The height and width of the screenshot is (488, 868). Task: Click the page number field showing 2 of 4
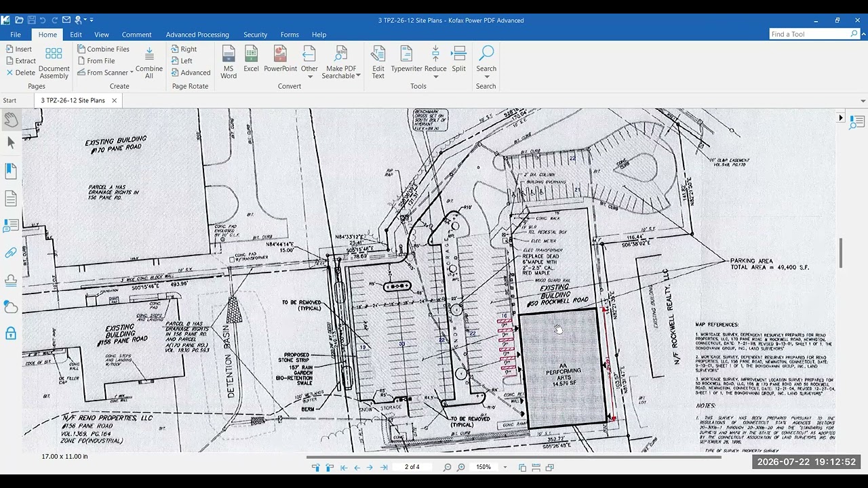point(412,467)
